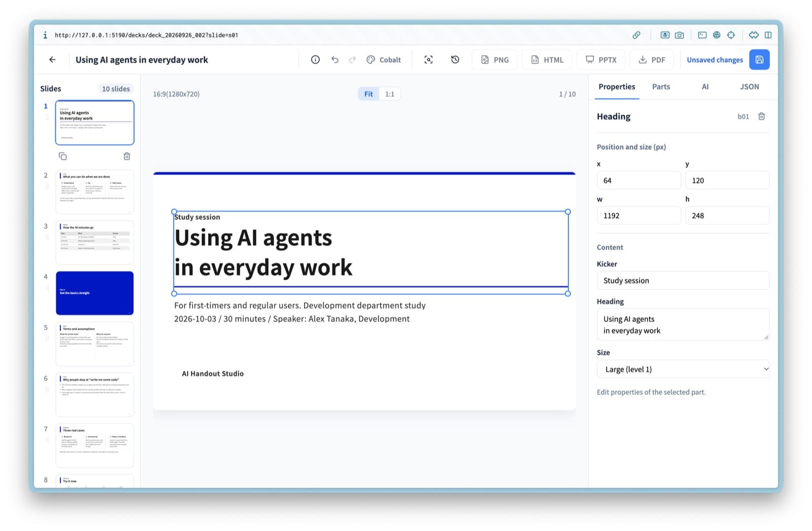This screenshot has height=531, width=812.
Task: Export the deck as PPTX
Action: pos(601,60)
